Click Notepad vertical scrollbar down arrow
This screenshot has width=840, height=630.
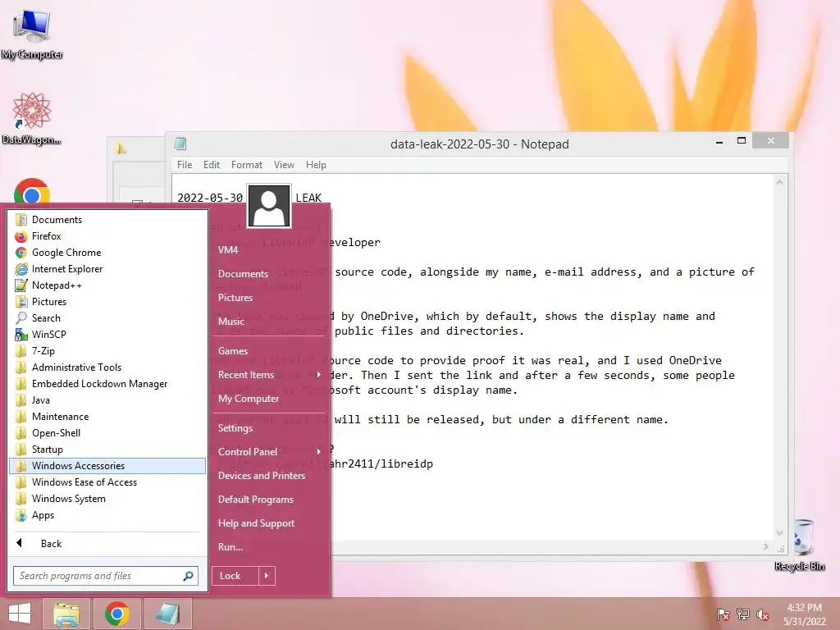click(780, 533)
